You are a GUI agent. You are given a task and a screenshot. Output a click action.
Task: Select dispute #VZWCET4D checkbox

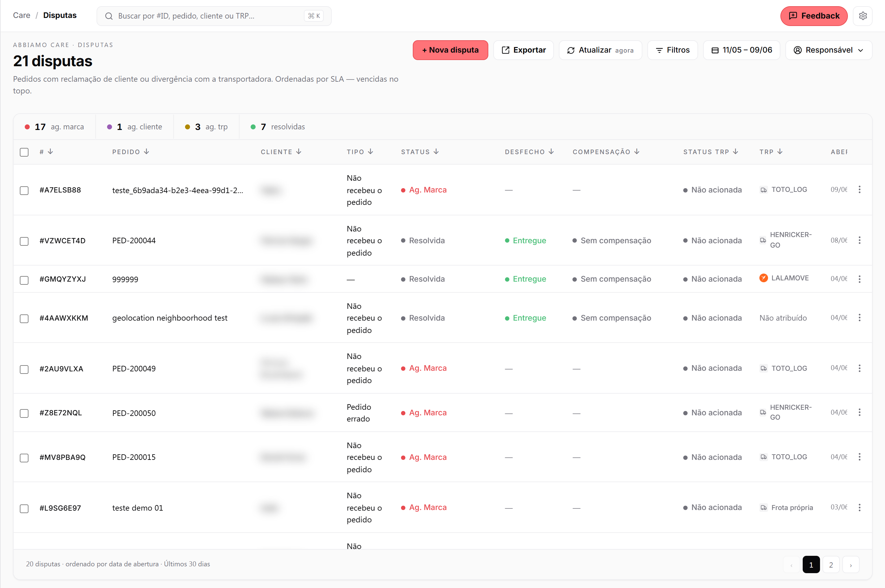point(24,241)
